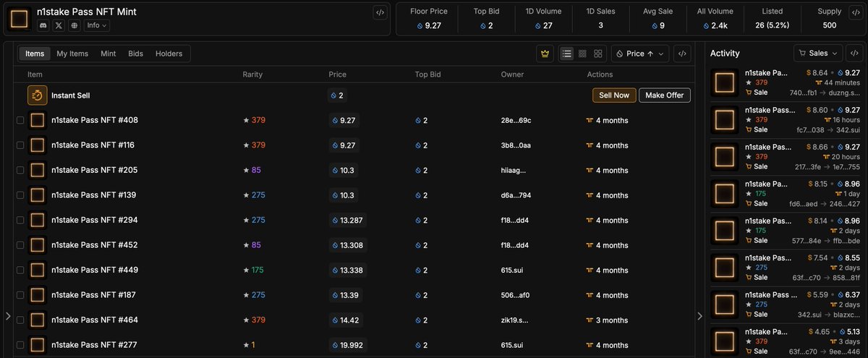Open the Holders tab

click(169, 54)
